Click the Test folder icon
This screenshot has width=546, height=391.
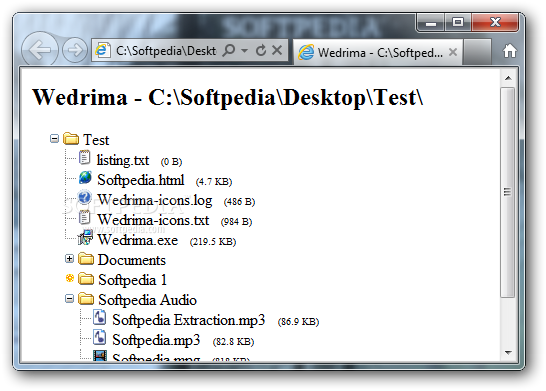pyautogui.click(x=71, y=139)
